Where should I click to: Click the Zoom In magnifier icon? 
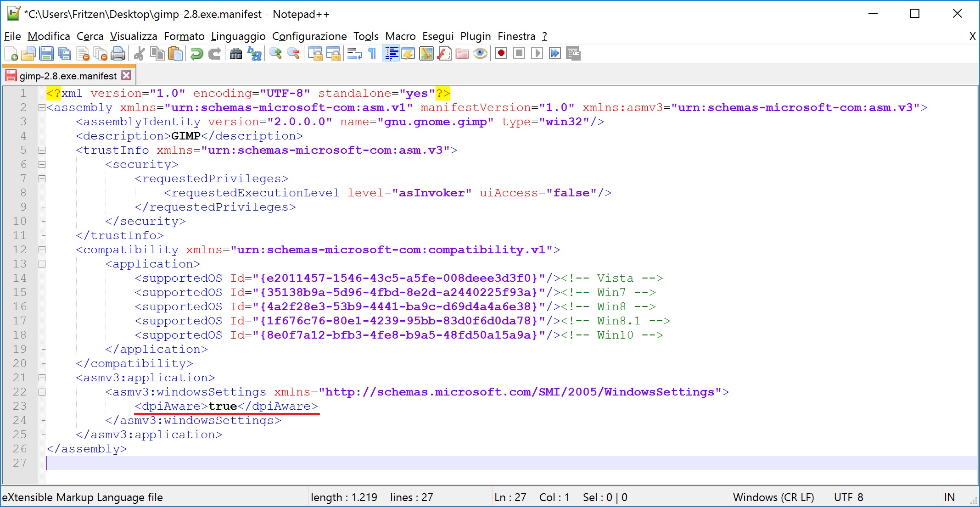275,54
